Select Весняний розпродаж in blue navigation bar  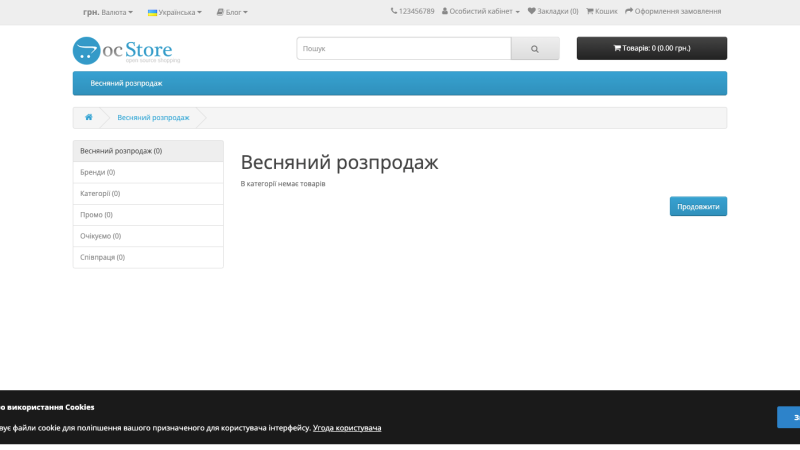[x=126, y=83]
